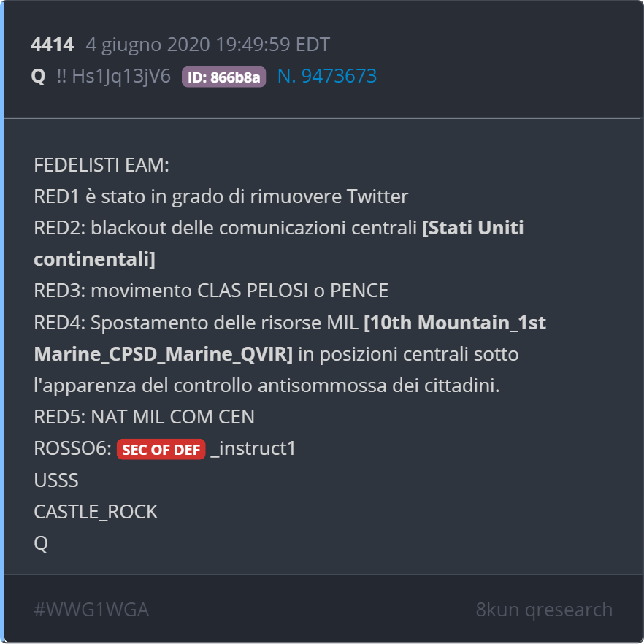This screenshot has width=644, height=644.
Task: Click the bold 10th Mountain_1st text
Action: click(454, 323)
